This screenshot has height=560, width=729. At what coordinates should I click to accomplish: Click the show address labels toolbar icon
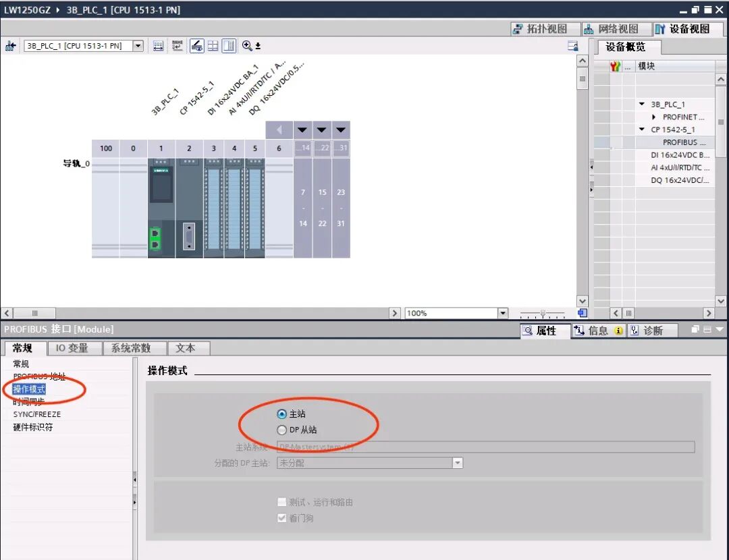click(158, 46)
